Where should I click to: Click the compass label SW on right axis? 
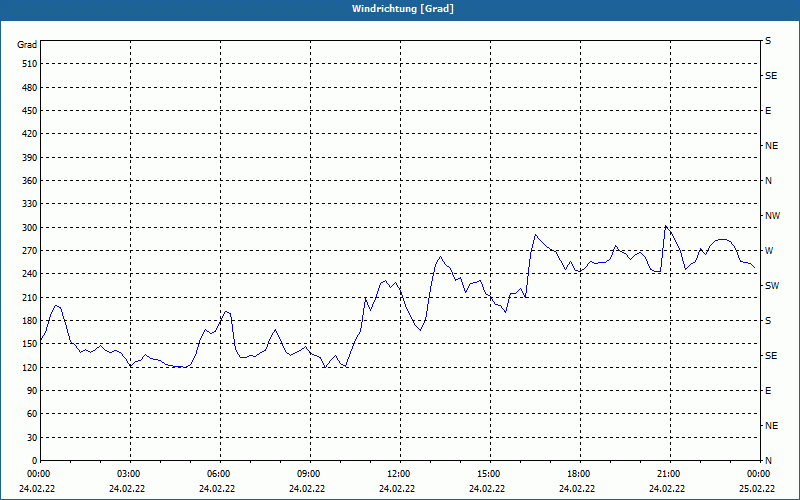[772, 286]
